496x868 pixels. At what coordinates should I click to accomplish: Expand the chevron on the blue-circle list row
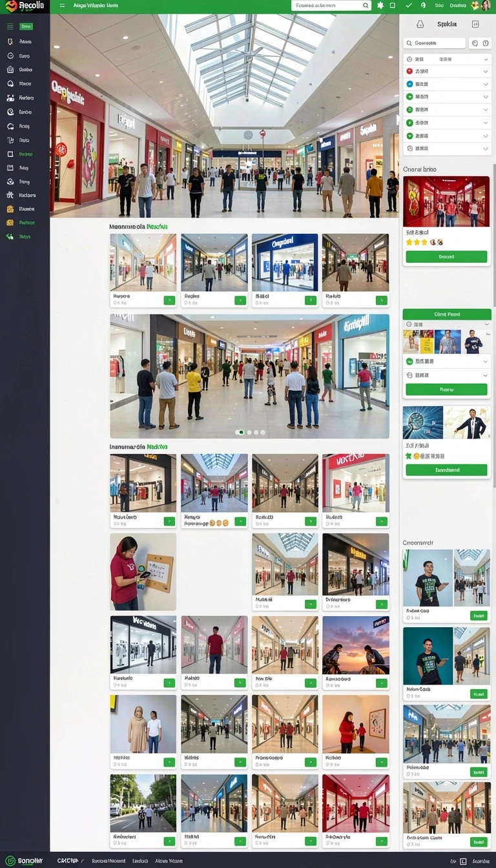click(486, 84)
